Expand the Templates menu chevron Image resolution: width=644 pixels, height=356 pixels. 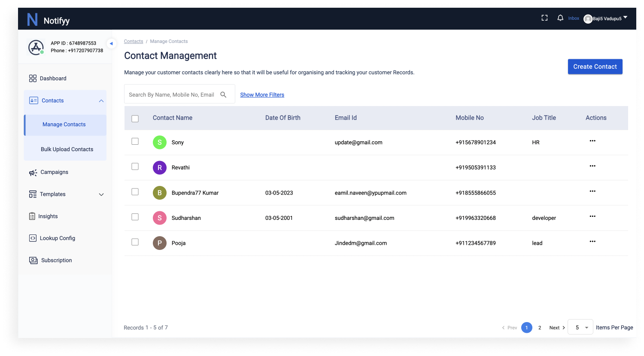tap(101, 195)
